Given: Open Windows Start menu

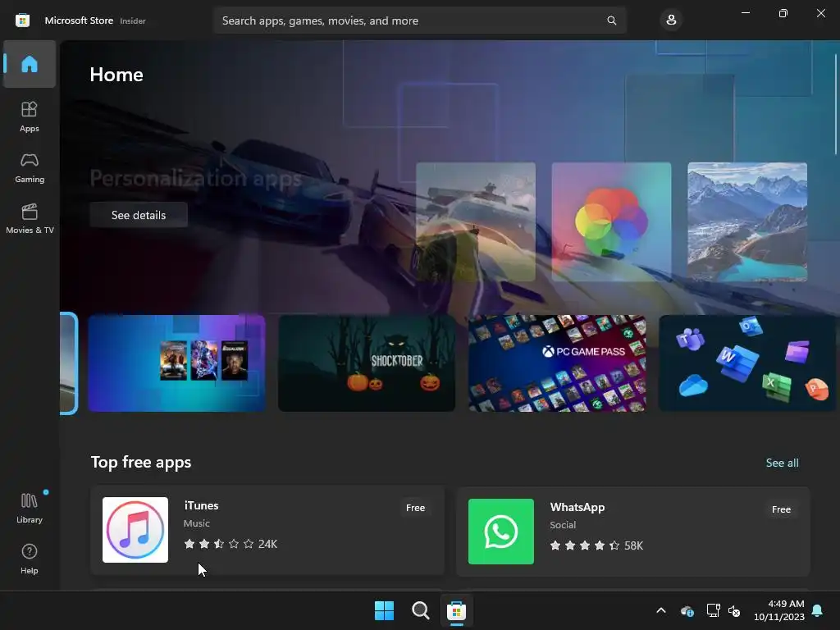Looking at the screenshot, I should tap(384, 610).
